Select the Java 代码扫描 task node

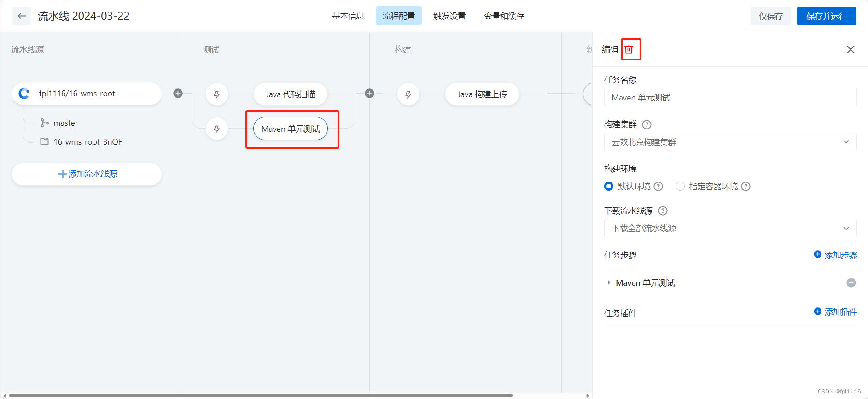click(x=291, y=94)
